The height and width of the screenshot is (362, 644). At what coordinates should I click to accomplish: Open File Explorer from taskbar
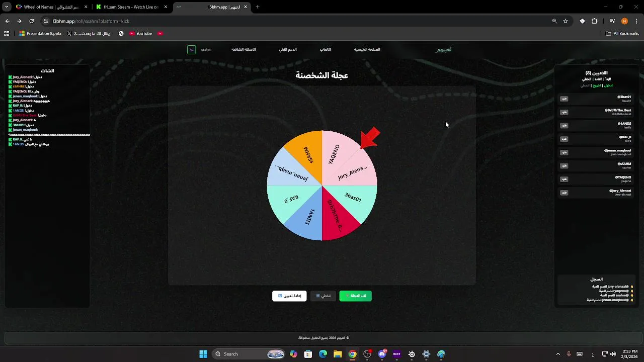coord(338,354)
